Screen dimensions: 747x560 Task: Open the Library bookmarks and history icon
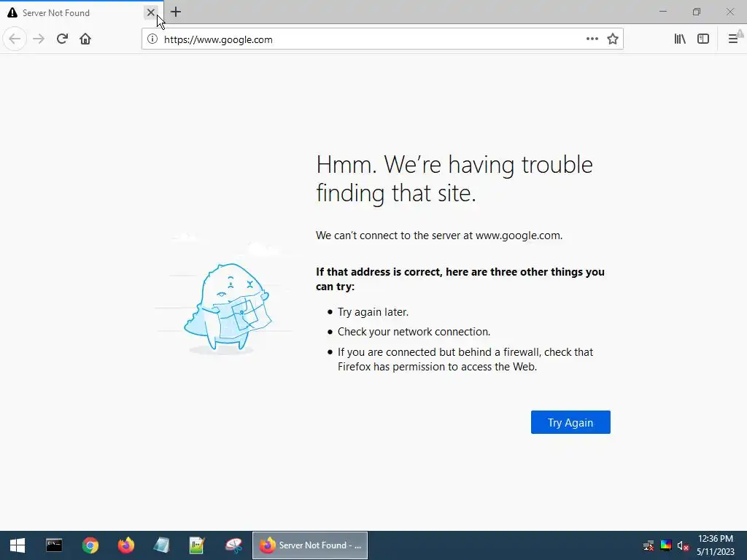coord(680,39)
